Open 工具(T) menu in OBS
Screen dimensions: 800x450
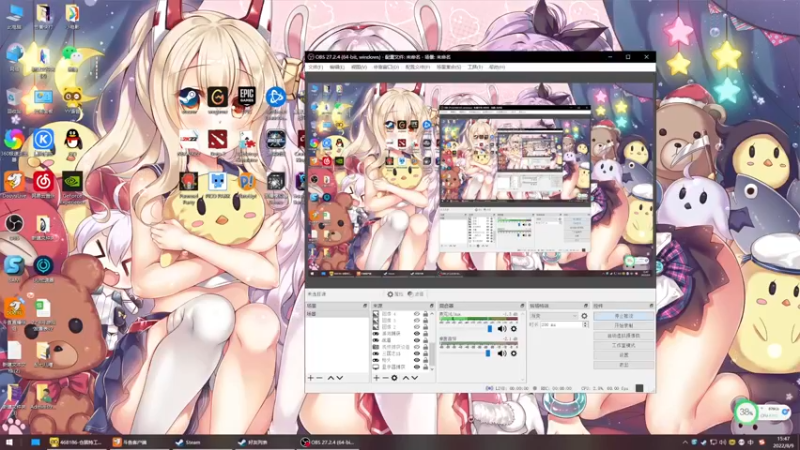pyautogui.click(x=475, y=67)
